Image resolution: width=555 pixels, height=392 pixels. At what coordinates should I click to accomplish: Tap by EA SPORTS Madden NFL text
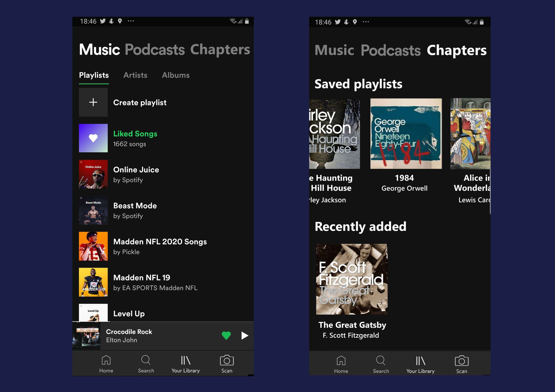pos(155,288)
